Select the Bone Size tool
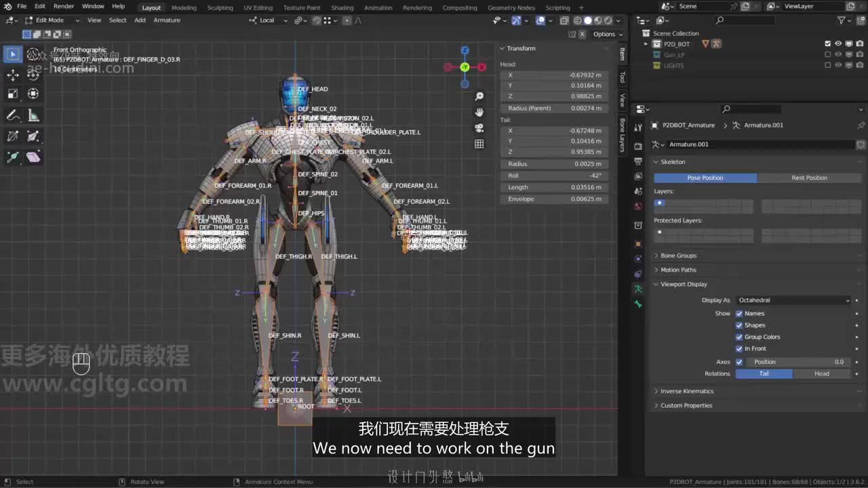 click(x=33, y=136)
